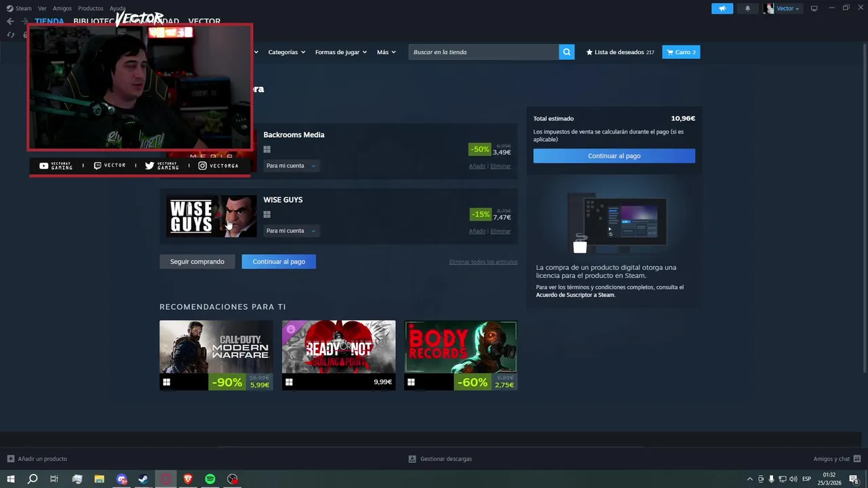
Task: Open 'Para mi cuenta' dropdown for Backrooms Media
Action: pyautogui.click(x=290, y=166)
